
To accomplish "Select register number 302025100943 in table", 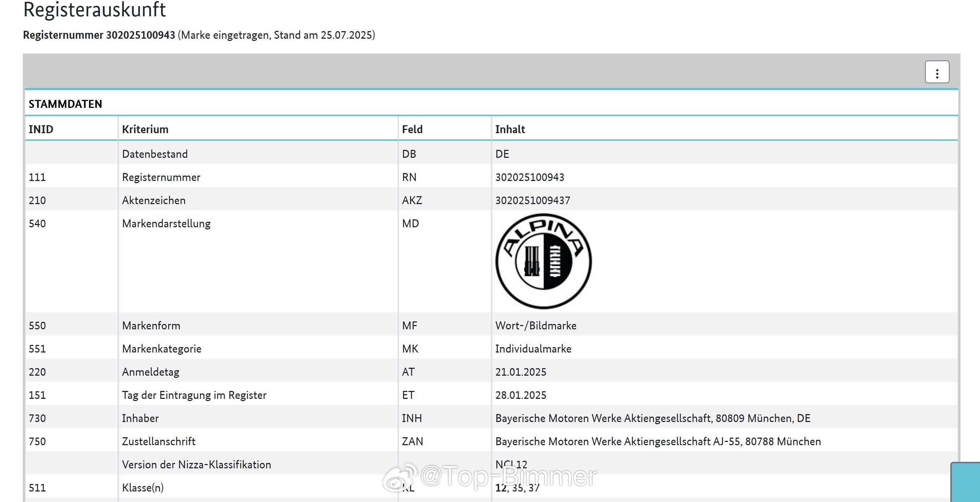I will click(x=530, y=177).
